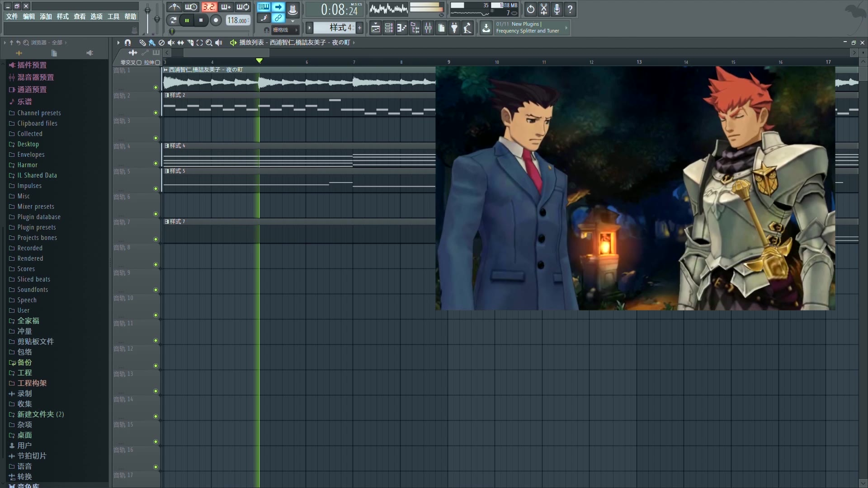
Task: Mute 音轨 1 with its green LED
Action: [156, 87]
